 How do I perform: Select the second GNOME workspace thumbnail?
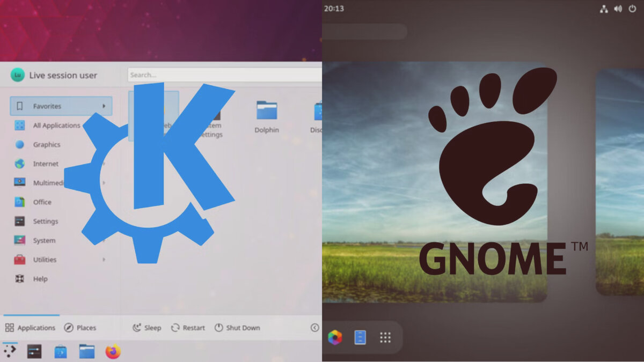coord(620,182)
